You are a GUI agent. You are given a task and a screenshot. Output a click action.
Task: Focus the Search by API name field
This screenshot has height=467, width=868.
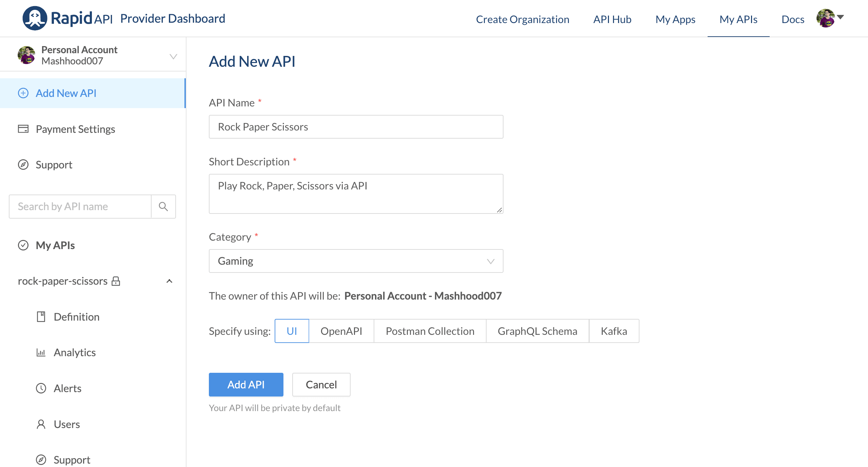point(80,206)
